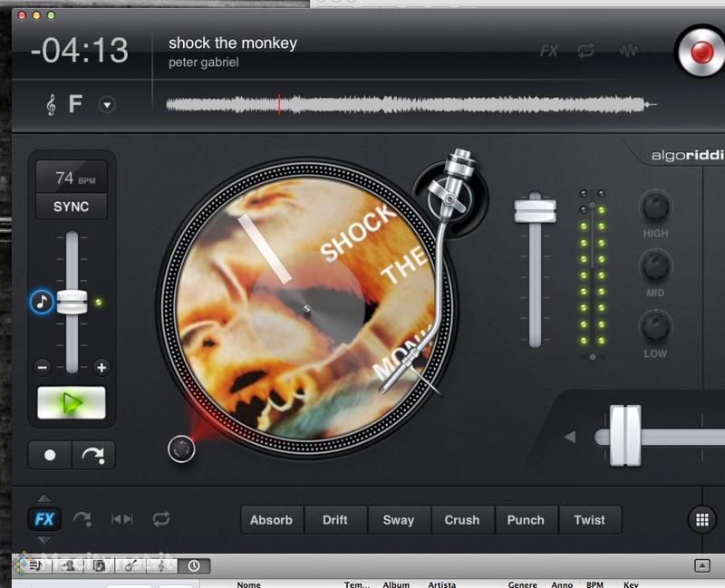The image size is (725, 588).
Task: Select the albums library tab icon
Action: click(99, 565)
